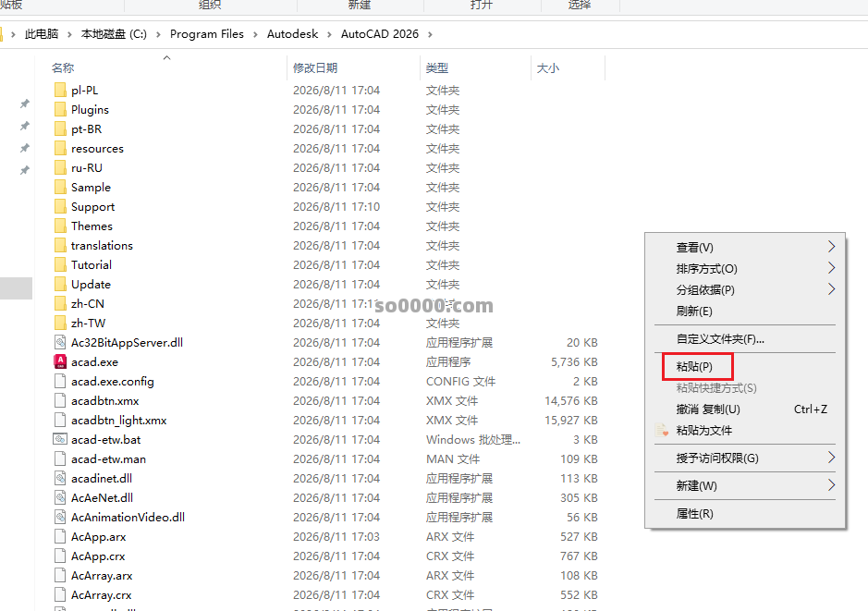Choose 属性(R) in the context menu
Image resolution: width=868 pixels, height=611 pixels.
[x=695, y=514]
